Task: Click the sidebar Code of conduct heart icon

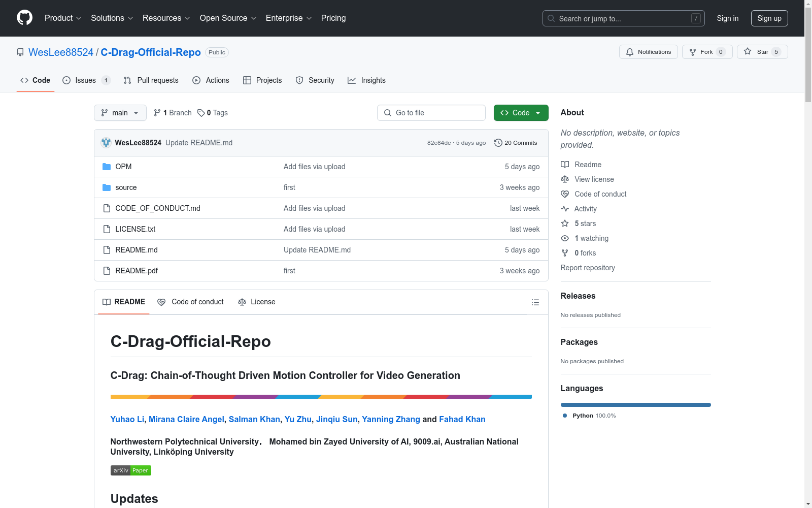Action: coord(565,194)
